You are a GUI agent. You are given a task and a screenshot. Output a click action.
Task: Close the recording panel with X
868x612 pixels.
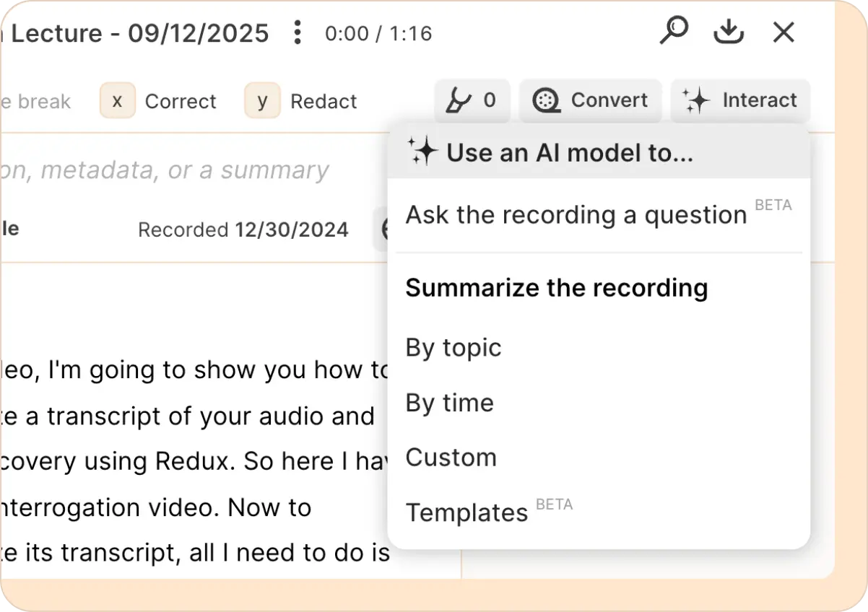(784, 32)
